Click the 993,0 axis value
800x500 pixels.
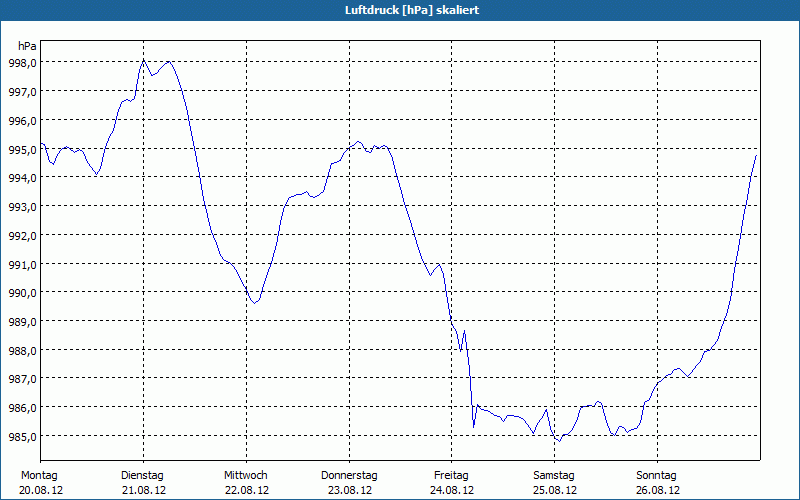click(x=22, y=207)
